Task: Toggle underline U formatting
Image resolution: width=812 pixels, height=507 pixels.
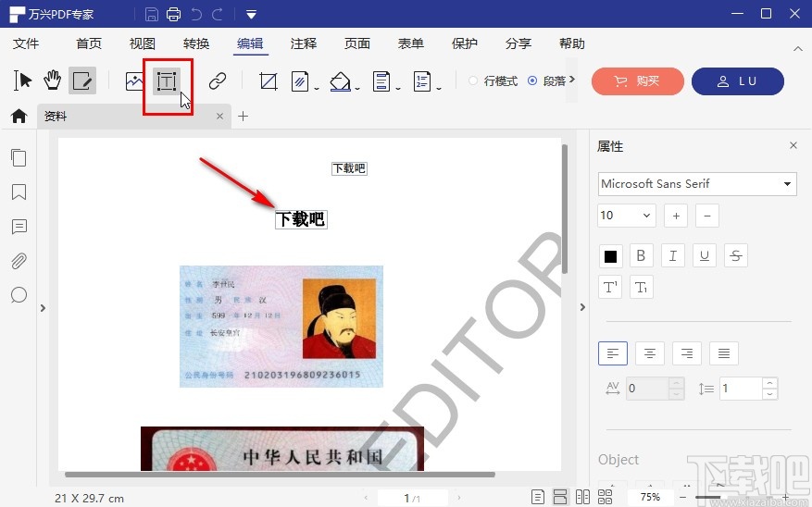Action: tap(705, 255)
